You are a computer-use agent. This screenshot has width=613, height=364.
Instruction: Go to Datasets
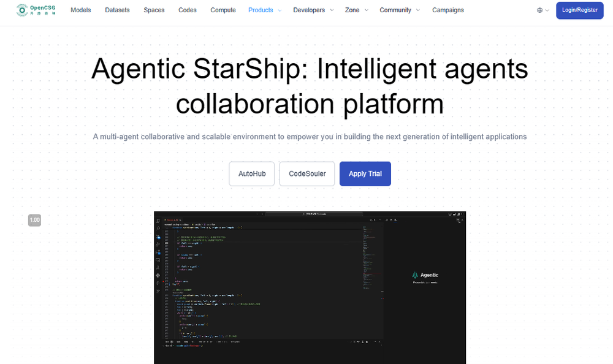117,10
